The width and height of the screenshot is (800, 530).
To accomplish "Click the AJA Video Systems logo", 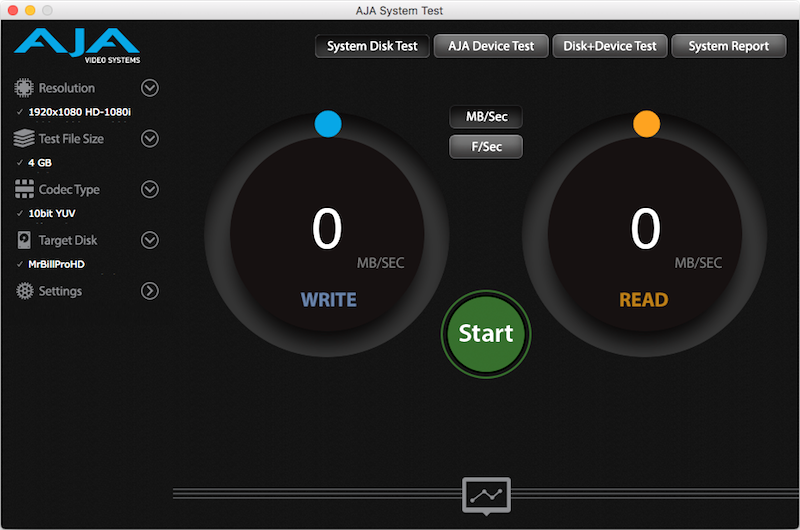I will [77, 46].
